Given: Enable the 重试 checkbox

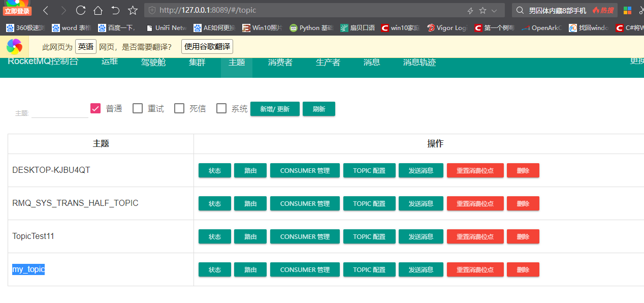Looking at the screenshot, I should point(137,108).
